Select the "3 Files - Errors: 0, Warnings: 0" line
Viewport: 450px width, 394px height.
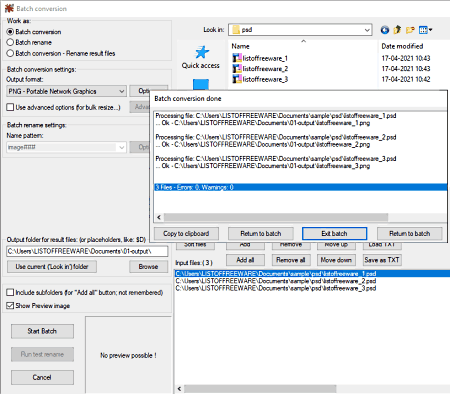pos(300,187)
